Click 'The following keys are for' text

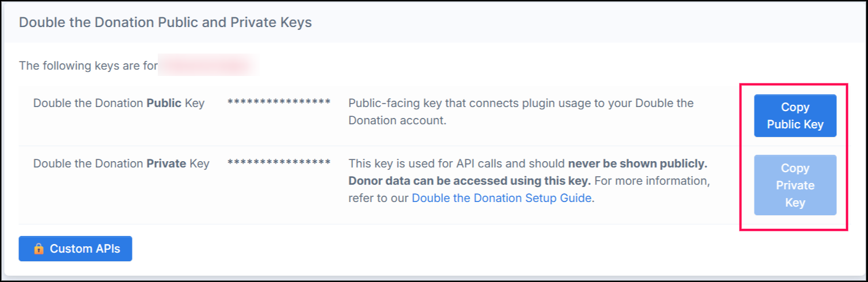point(88,66)
